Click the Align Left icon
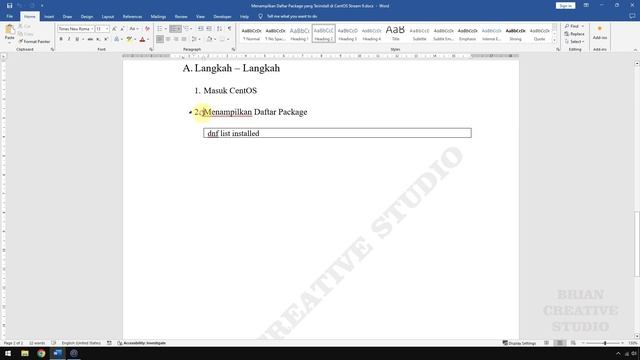Viewport: 640px width, 360px height. coord(160,39)
